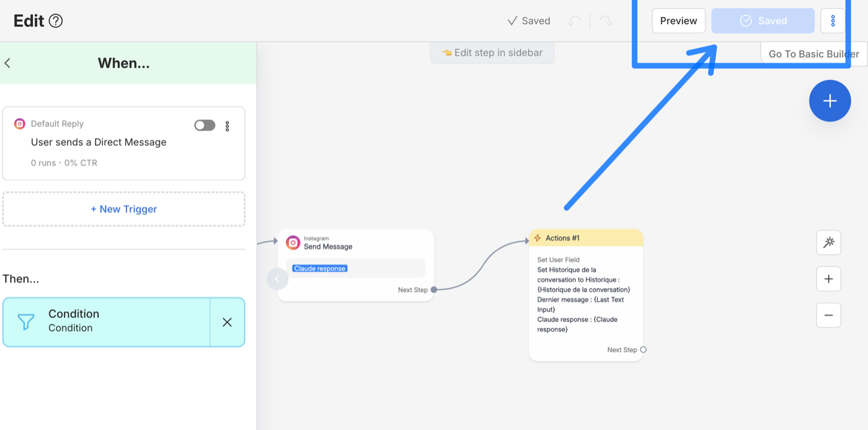
Task: Click the help question mark next to Edit
Action: [x=56, y=21]
